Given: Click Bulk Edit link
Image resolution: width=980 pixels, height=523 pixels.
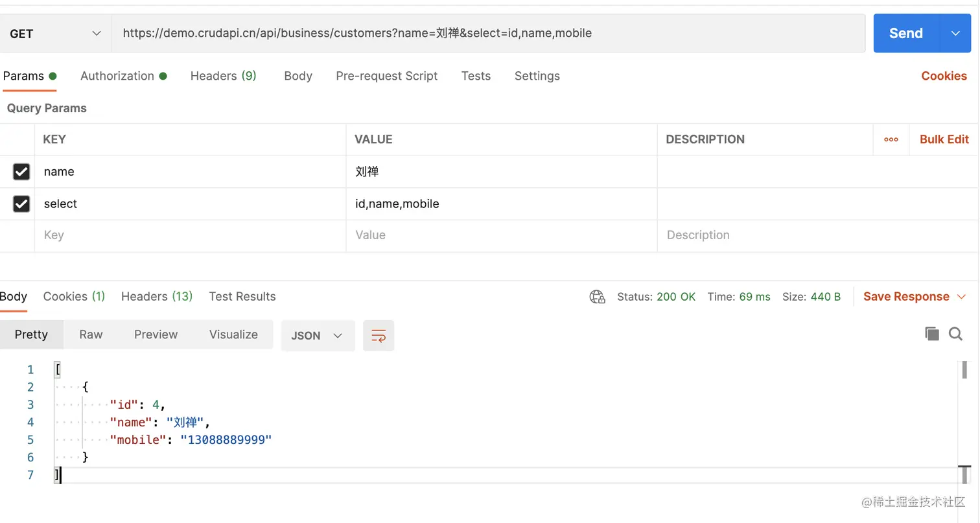Looking at the screenshot, I should click(944, 139).
